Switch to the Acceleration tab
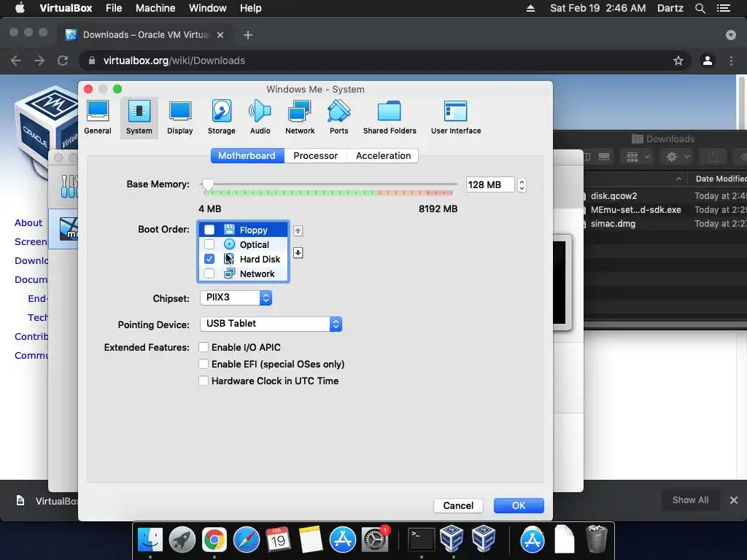747x560 pixels. [x=383, y=156]
